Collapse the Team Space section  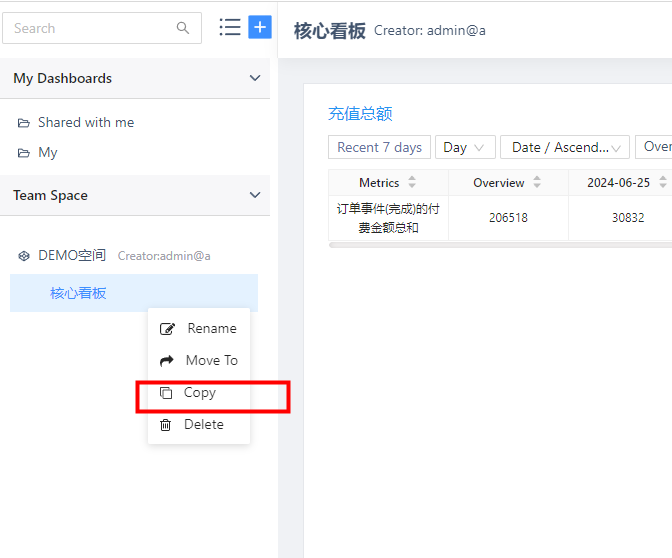pos(255,195)
